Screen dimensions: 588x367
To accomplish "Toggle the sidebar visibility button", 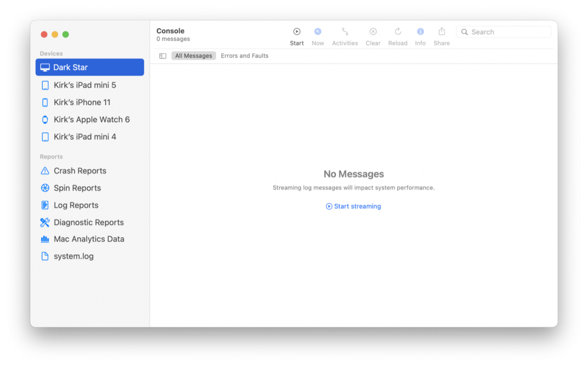I will (x=163, y=55).
